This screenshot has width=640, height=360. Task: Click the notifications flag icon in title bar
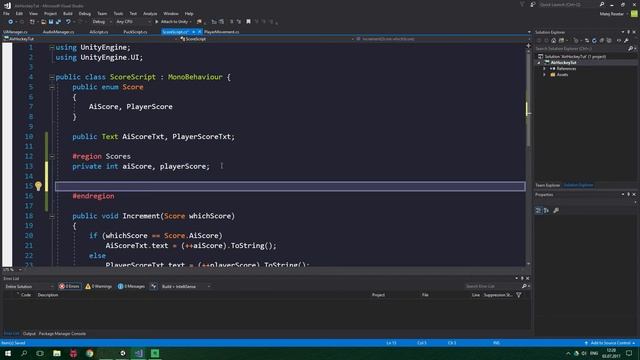[522, 4]
